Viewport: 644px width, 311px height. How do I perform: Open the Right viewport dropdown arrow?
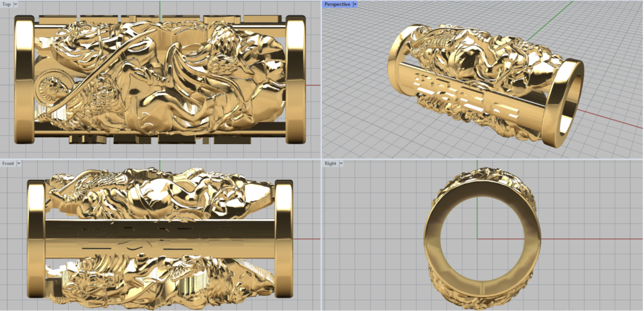click(x=341, y=163)
